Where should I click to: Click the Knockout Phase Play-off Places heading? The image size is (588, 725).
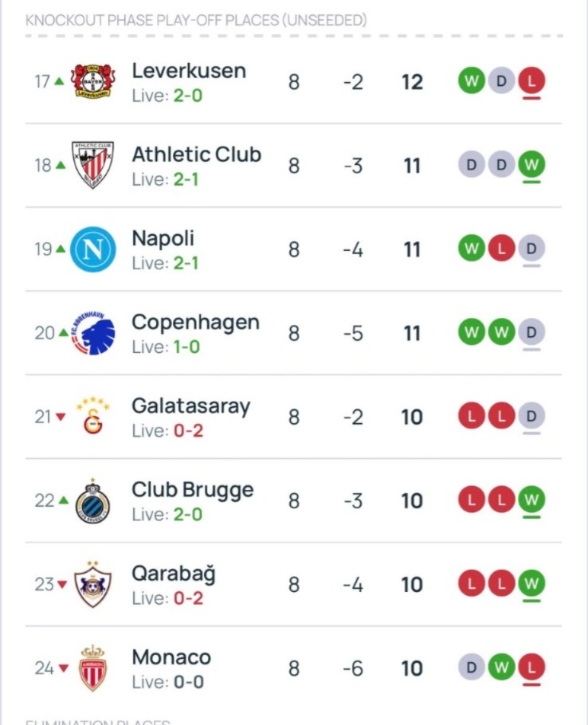coord(196,20)
